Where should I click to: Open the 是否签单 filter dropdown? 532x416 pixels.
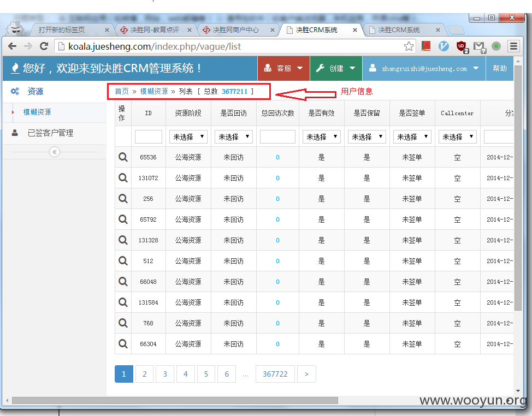(412, 136)
